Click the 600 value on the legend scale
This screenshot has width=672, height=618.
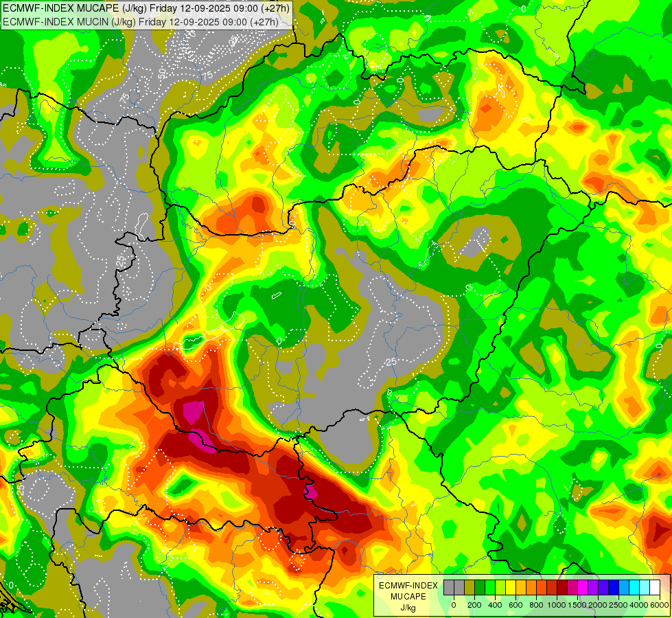pos(515,605)
